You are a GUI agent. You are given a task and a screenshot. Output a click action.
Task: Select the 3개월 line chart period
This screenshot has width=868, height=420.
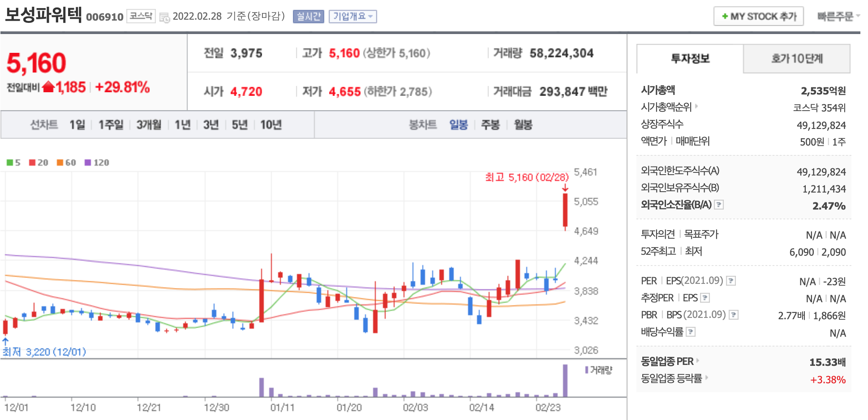tap(149, 125)
